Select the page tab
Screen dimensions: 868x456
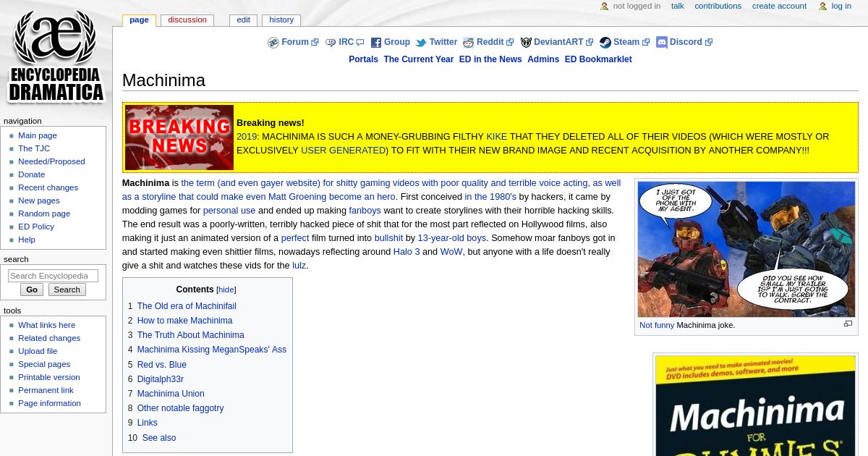pos(139,20)
